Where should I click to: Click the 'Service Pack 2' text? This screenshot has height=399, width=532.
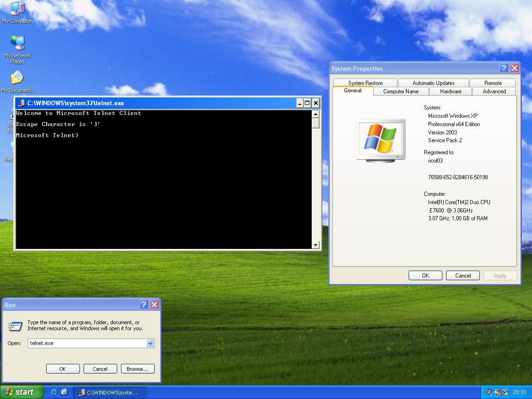click(x=445, y=140)
